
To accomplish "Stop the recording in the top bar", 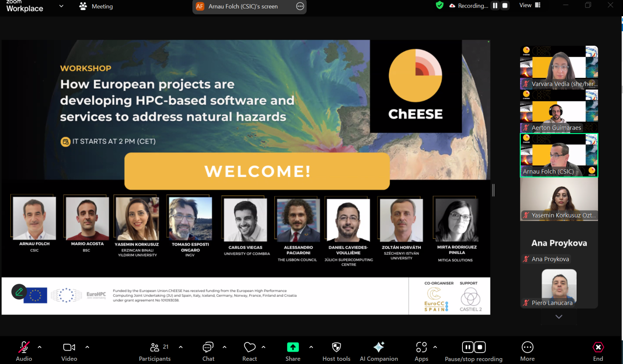I will tap(505, 6).
